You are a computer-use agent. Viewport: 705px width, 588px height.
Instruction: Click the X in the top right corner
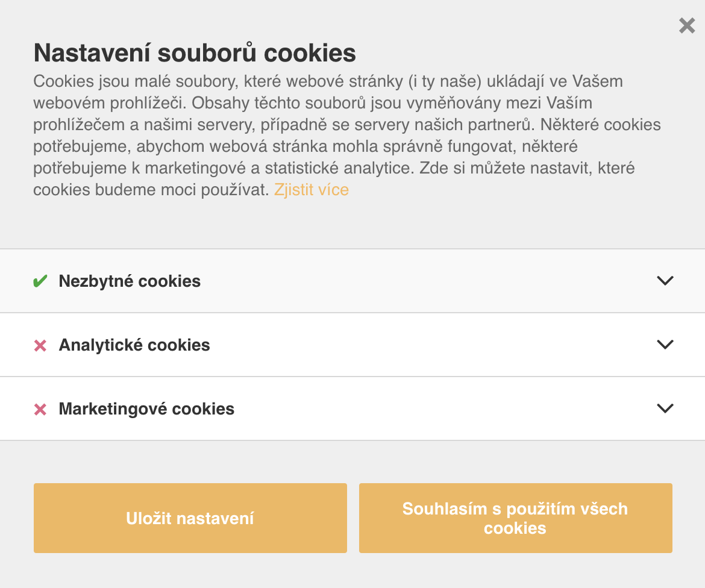click(x=686, y=26)
